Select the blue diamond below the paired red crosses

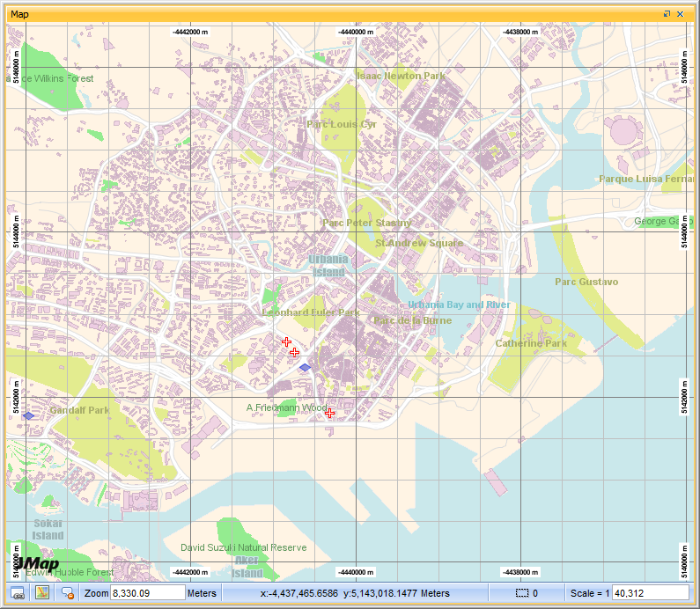point(305,367)
